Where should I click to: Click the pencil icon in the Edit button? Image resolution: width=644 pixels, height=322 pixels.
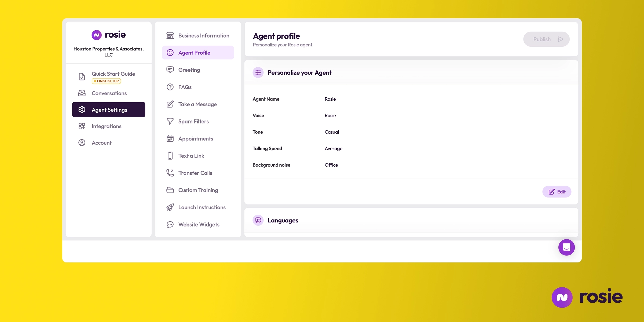[x=552, y=192]
